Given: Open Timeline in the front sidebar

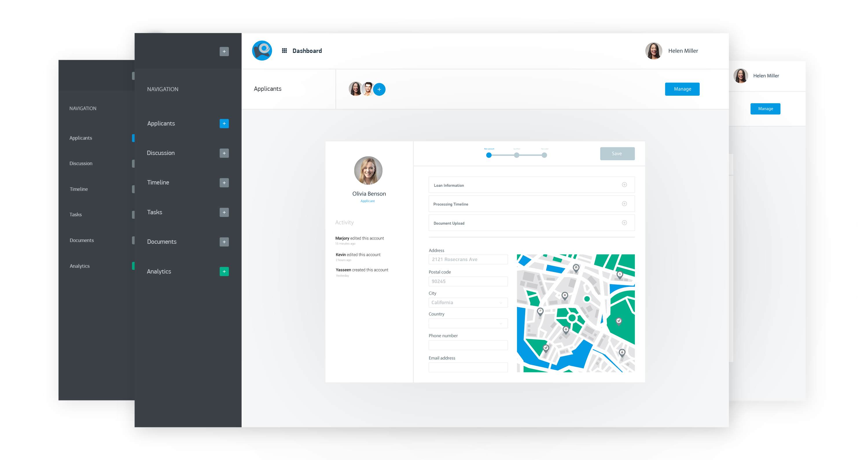Looking at the screenshot, I should pyautogui.click(x=158, y=182).
